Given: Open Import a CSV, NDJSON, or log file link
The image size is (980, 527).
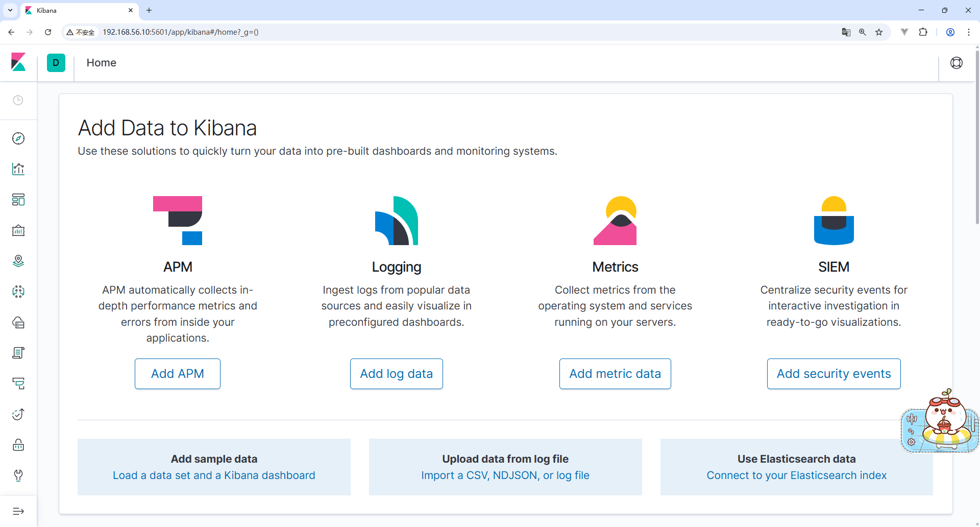Looking at the screenshot, I should [x=505, y=475].
